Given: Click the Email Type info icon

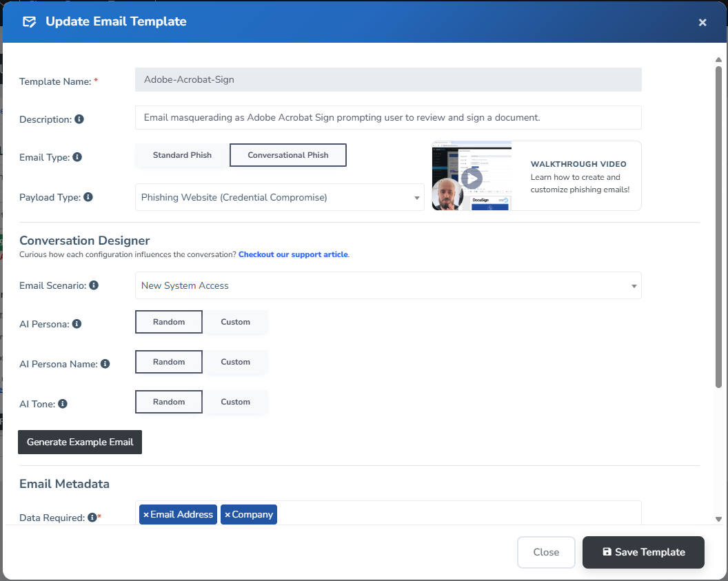Looking at the screenshot, I should tap(77, 157).
